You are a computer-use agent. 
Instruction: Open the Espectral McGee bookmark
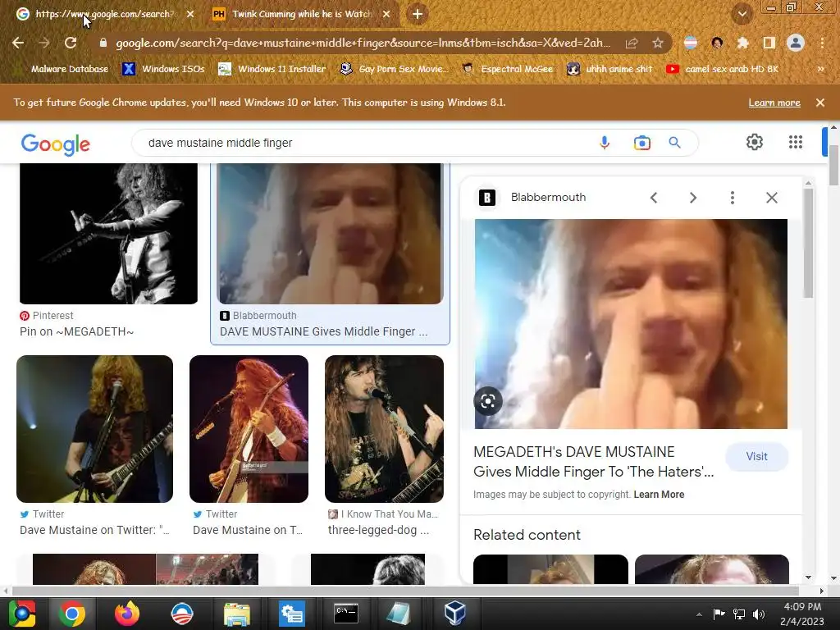(x=507, y=69)
